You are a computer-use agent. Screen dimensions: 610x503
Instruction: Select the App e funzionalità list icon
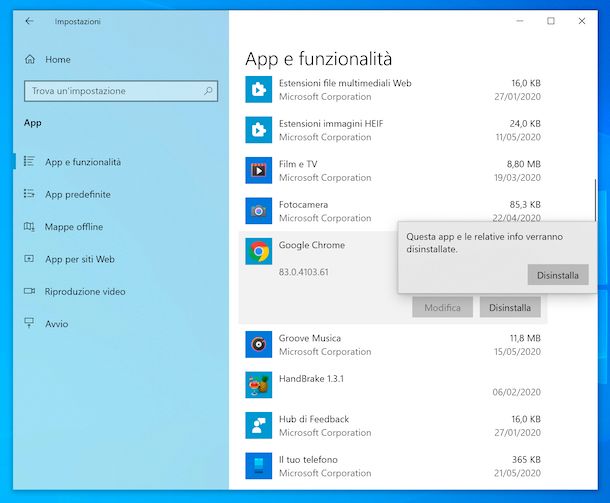(30, 161)
